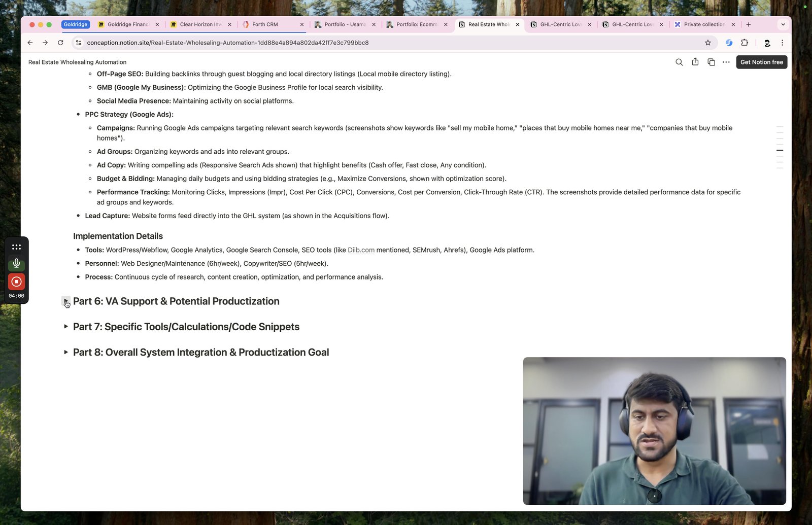Viewport: 812px width, 525px height.
Task: Open the Diib.com link
Action: [361, 250]
